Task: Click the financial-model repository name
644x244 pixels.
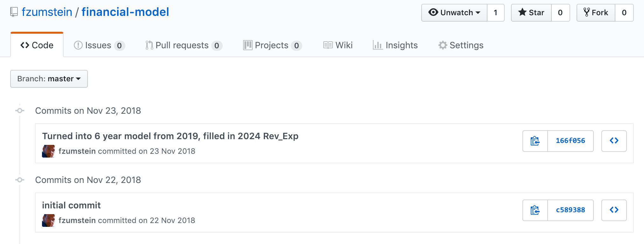Action: 125,12
